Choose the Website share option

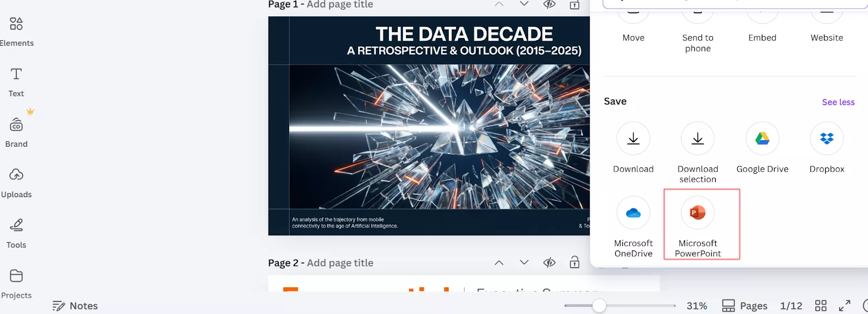[x=827, y=25]
